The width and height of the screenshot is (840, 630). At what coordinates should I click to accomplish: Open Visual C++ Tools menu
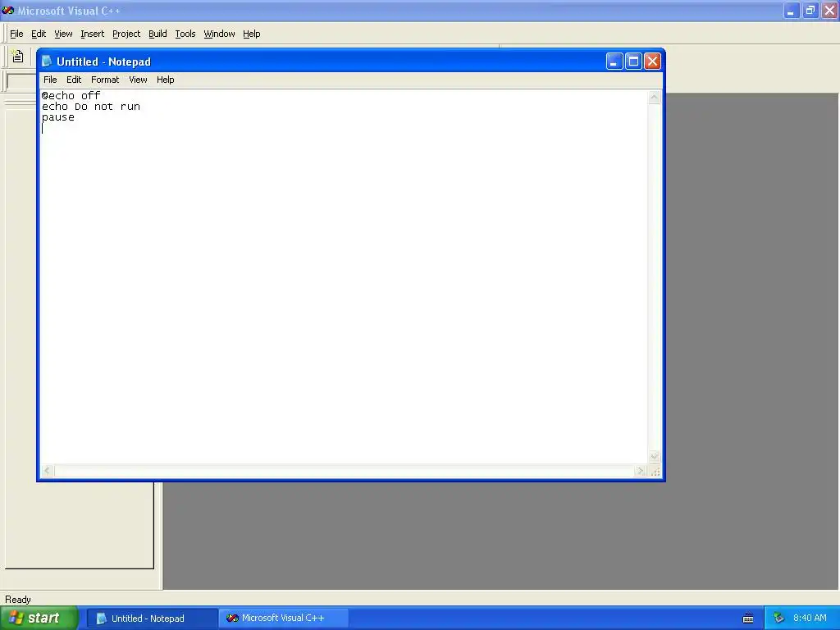185,34
